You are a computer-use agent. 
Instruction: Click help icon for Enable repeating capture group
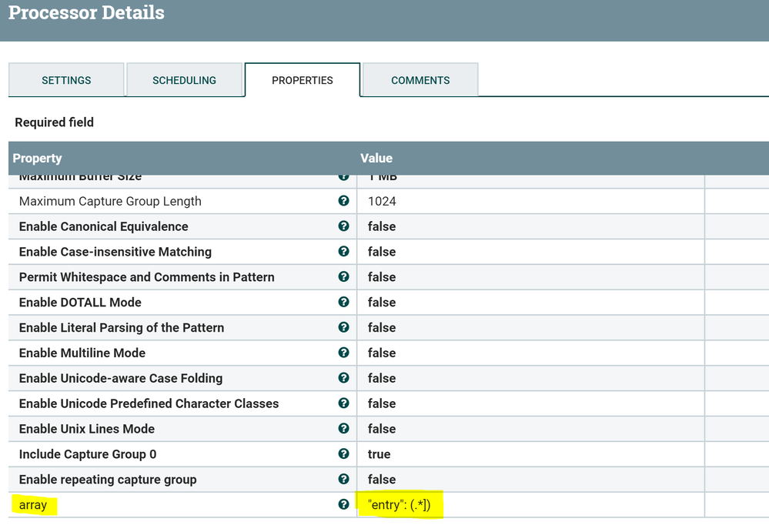(x=343, y=479)
